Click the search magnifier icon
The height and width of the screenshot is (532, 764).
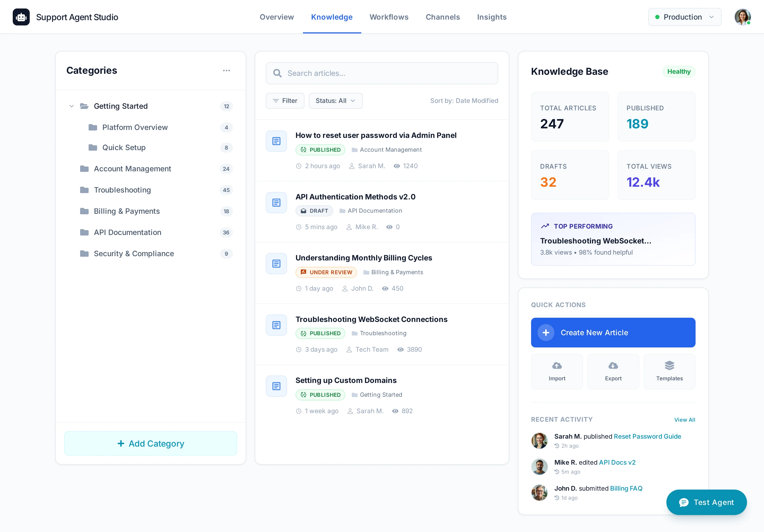277,73
